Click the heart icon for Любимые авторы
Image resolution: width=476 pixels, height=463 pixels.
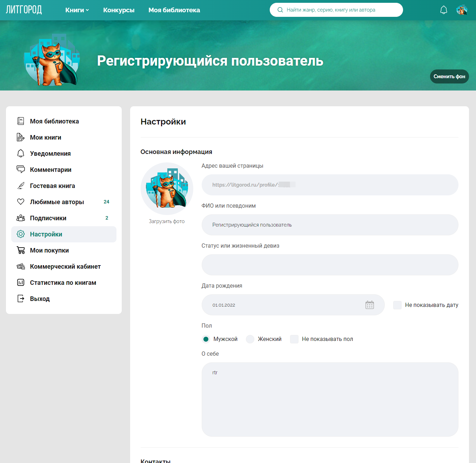[21, 202]
